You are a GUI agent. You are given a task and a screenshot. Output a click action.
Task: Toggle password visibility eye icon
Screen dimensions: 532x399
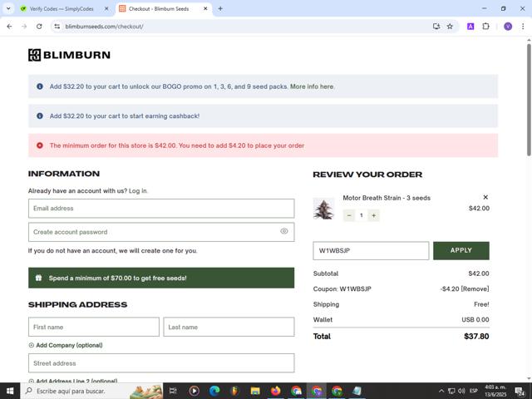284,231
